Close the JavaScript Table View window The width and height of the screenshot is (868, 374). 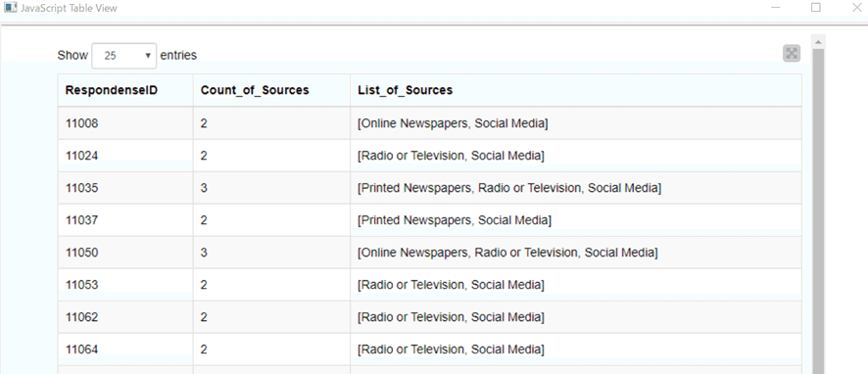pyautogui.click(x=856, y=8)
